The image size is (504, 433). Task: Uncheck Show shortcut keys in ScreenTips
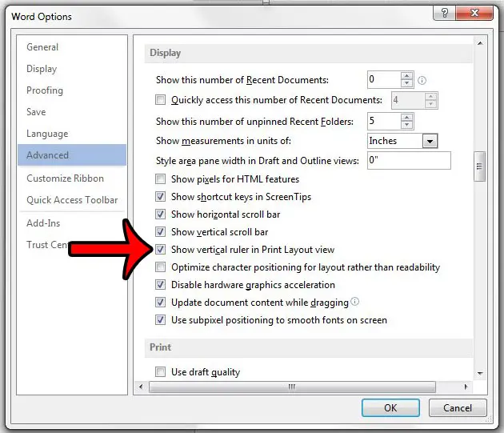pyautogui.click(x=160, y=197)
